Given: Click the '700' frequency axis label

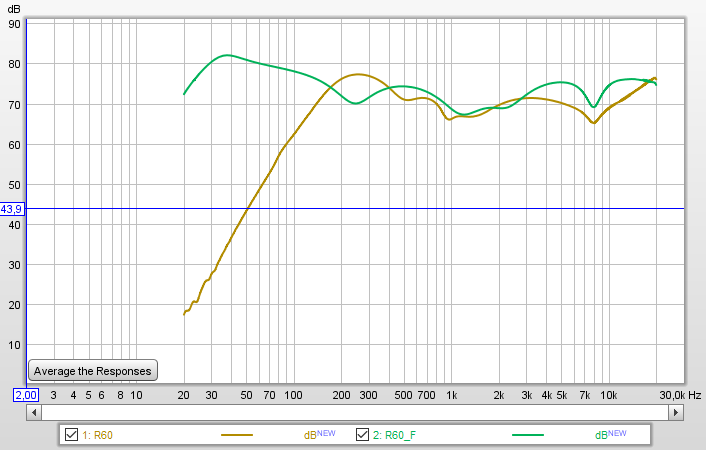Looking at the screenshot, I should (426, 395).
